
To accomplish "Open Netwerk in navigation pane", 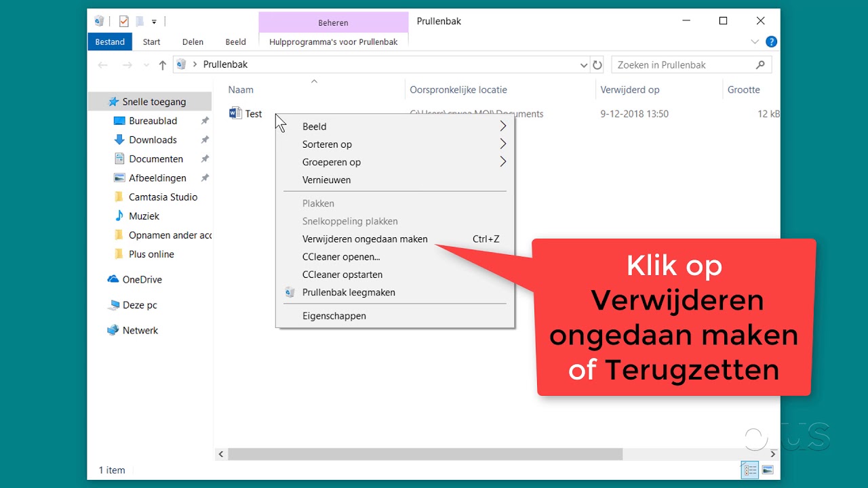I will pyautogui.click(x=133, y=330).
